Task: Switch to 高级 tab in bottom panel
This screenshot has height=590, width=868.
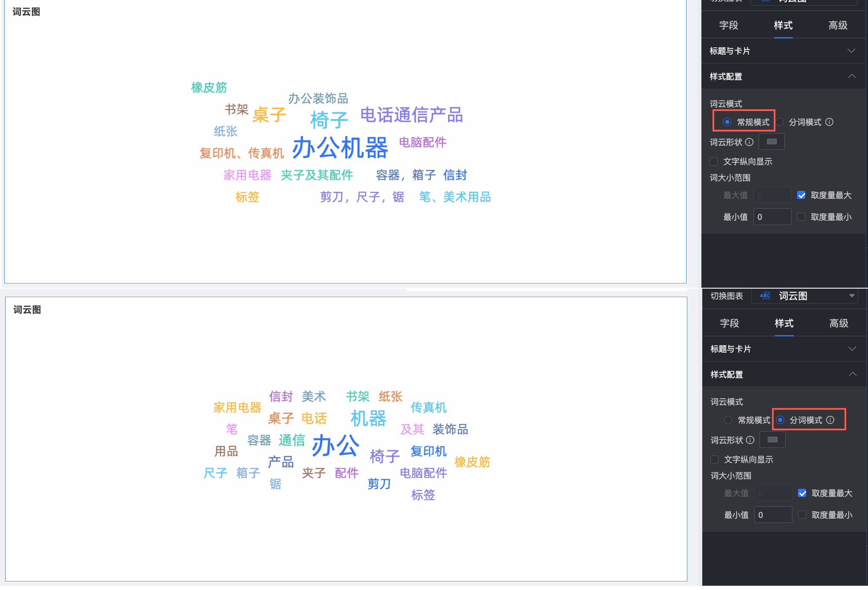Action: [x=839, y=323]
